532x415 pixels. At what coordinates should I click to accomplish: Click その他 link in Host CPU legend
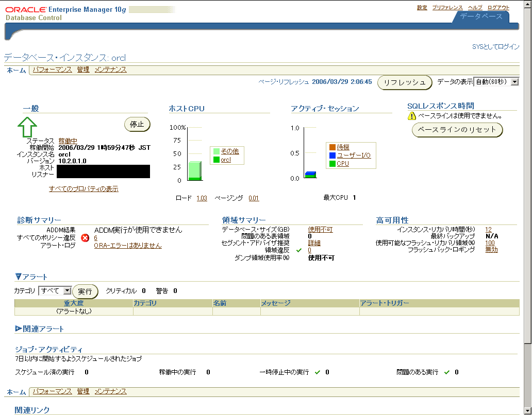pyautogui.click(x=230, y=151)
